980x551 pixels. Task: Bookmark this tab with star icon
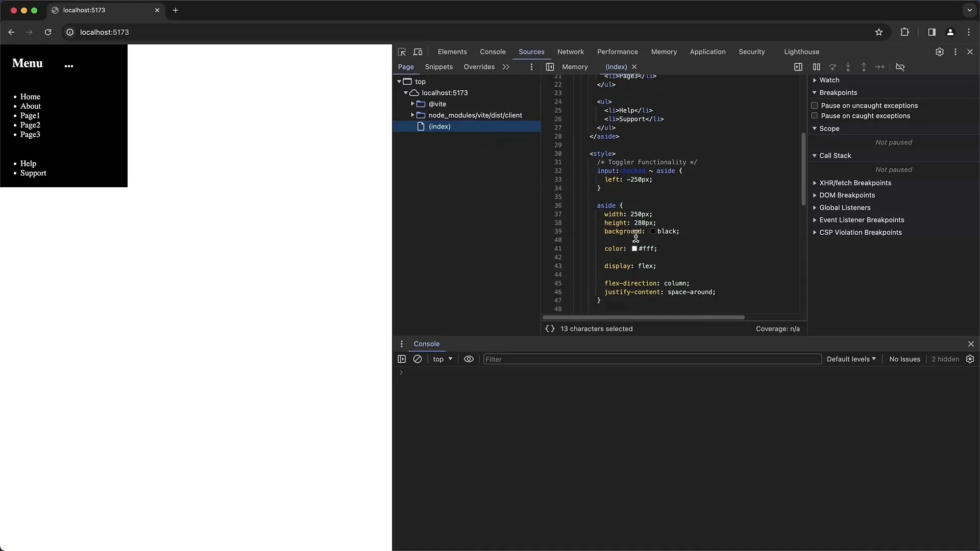pos(879,32)
